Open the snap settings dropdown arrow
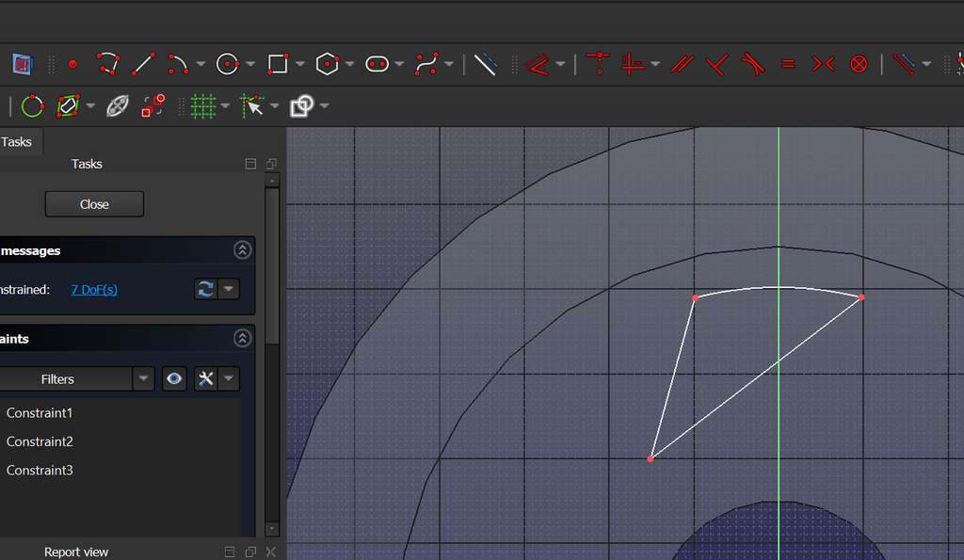Image resolution: width=964 pixels, height=560 pixels. pos(274,106)
